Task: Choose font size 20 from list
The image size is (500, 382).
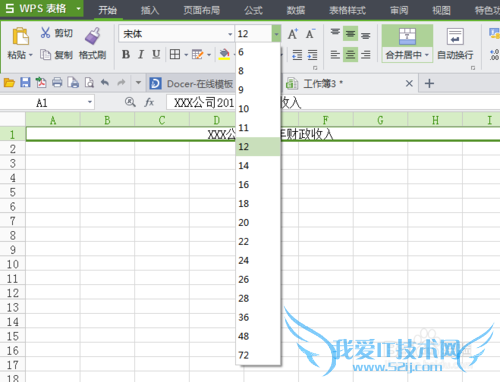Action: [258, 222]
